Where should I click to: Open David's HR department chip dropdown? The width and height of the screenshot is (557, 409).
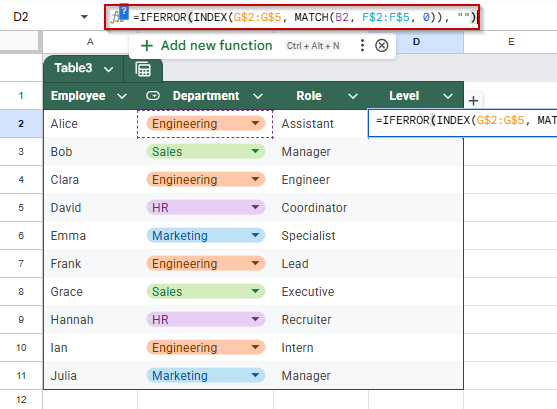pyautogui.click(x=255, y=207)
